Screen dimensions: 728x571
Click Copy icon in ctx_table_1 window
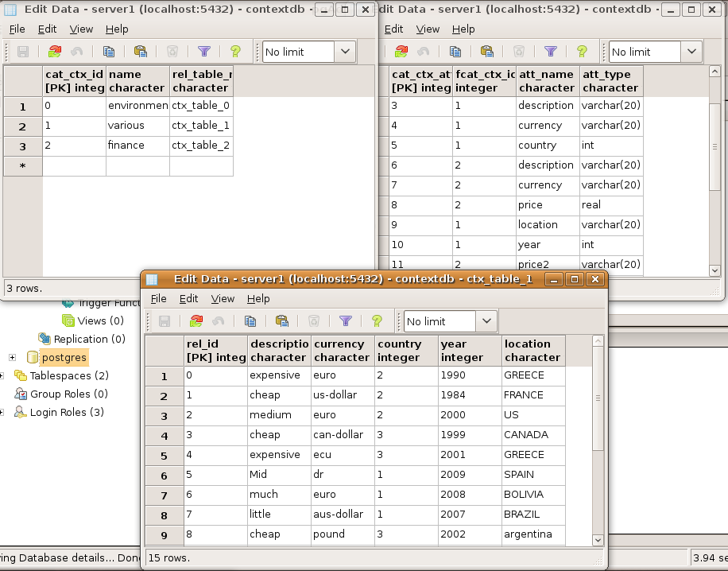pyautogui.click(x=250, y=321)
